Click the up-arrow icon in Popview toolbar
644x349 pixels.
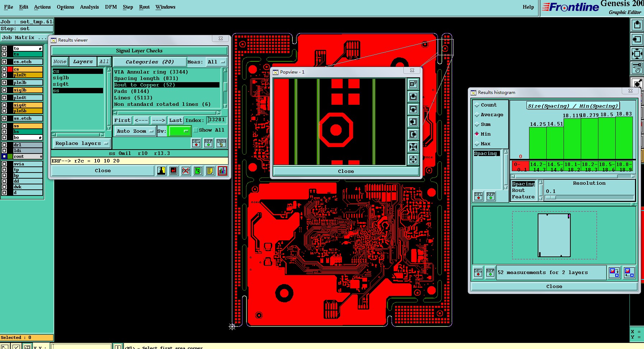[x=413, y=97]
